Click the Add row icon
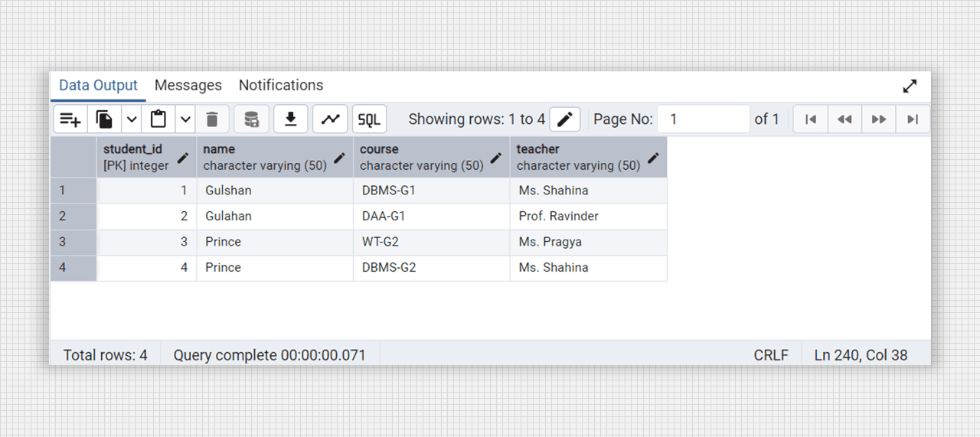The image size is (980, 437). coord(70,119)
